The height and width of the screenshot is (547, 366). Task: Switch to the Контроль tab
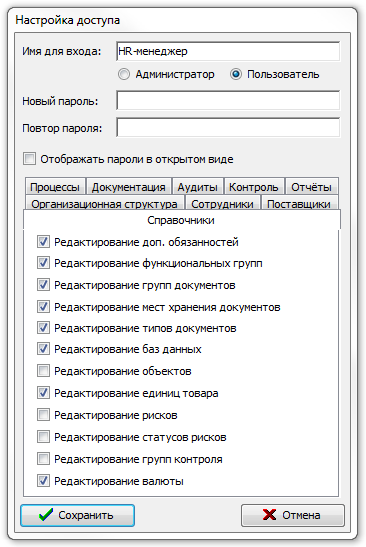pyautogui.click(x=254, y=187)
